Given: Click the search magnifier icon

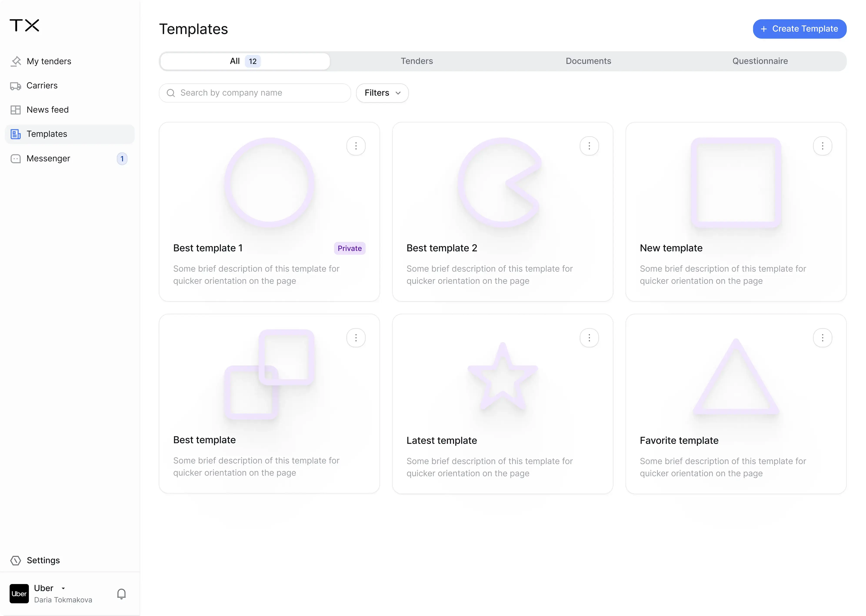Looking at the screenshot, I should (x=171, y=93).
